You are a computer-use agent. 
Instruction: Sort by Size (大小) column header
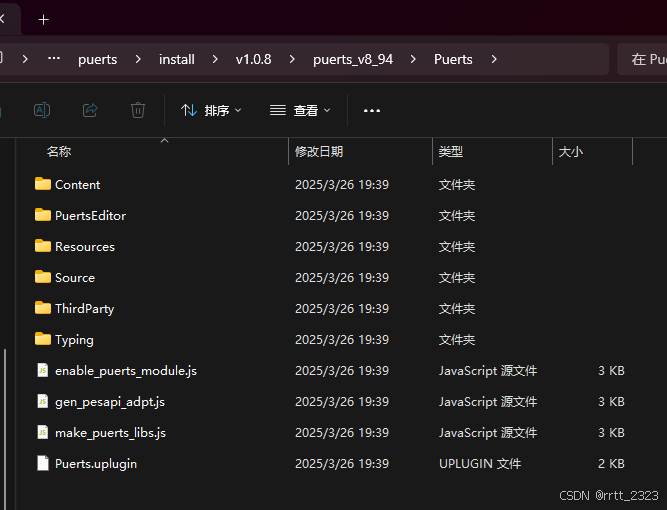tap(571, 151)
